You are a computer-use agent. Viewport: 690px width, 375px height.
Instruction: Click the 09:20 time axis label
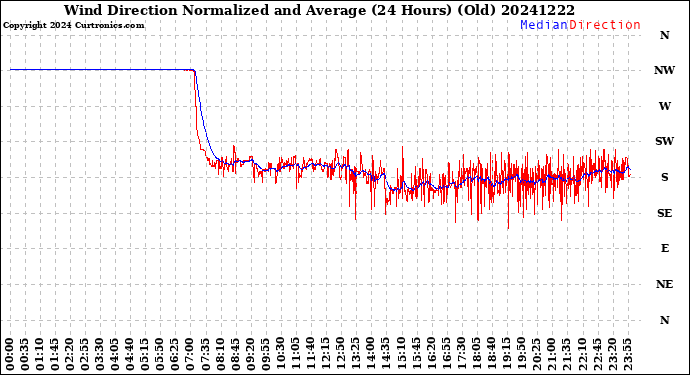point(250,354)
